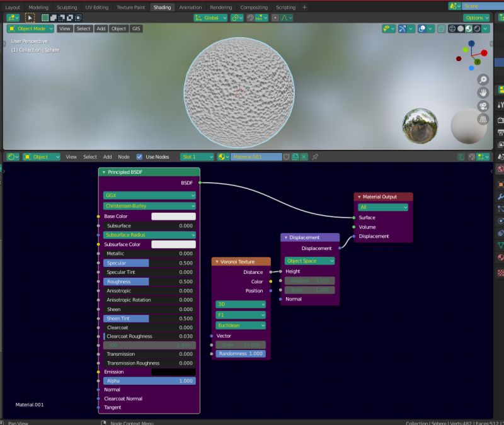Adjust the Roughness slider on Principled BSDF
504x425 pixels.
(149, 281)
